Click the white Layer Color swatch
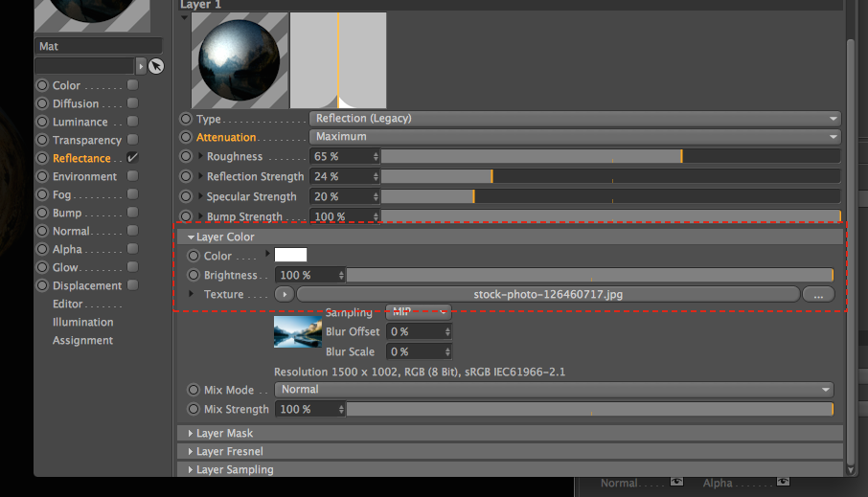 [290, 255]
